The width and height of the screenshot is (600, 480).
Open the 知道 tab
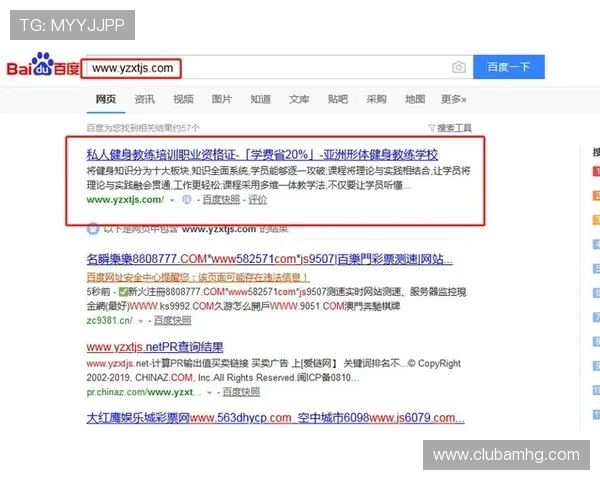[261, 100]
